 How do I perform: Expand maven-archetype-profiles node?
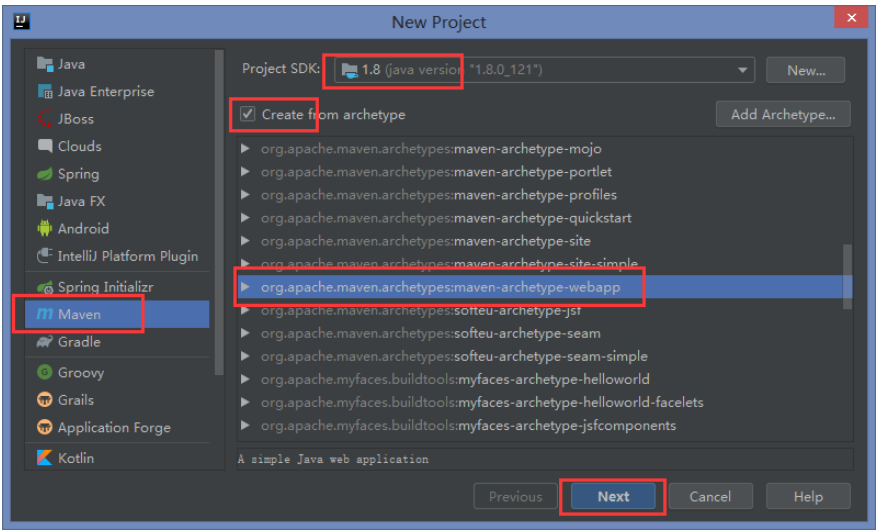click(245, 195)
